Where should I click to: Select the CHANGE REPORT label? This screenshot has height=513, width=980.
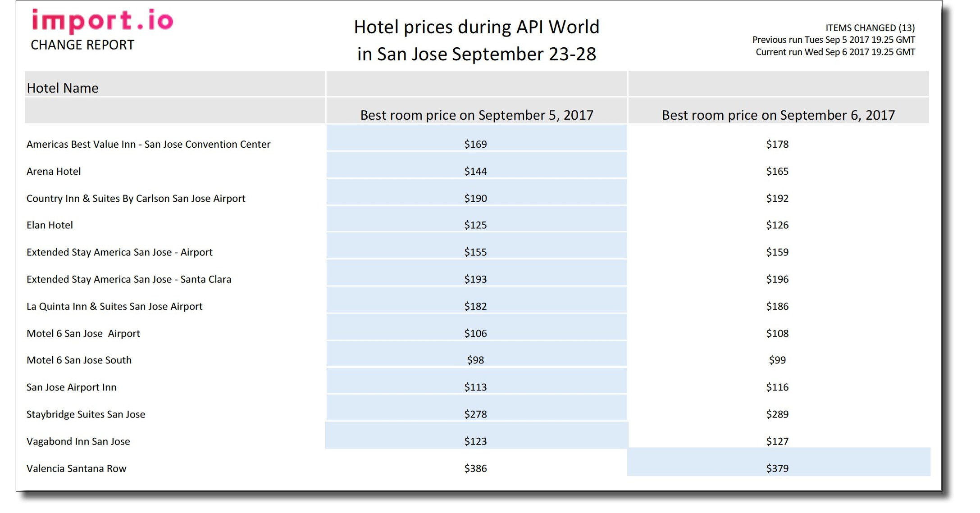tap(82, 45)
